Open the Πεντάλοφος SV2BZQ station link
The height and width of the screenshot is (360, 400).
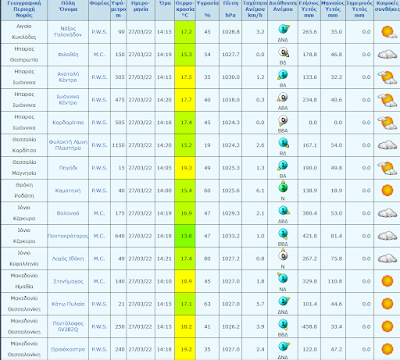(x=68, y=326)
